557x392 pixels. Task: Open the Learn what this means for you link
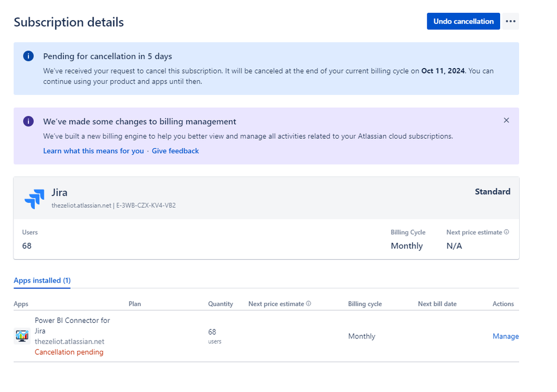click(93, 151)
